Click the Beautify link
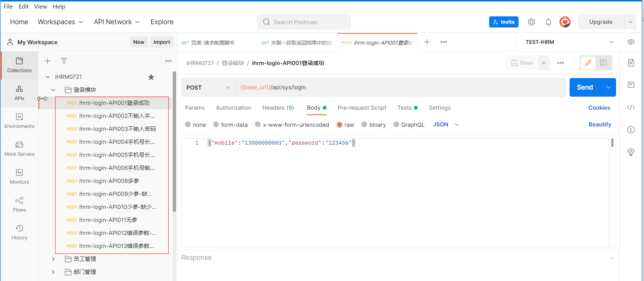Image resolution: width=644 pixels, height=281 pixels. click(x=600, y=125)
